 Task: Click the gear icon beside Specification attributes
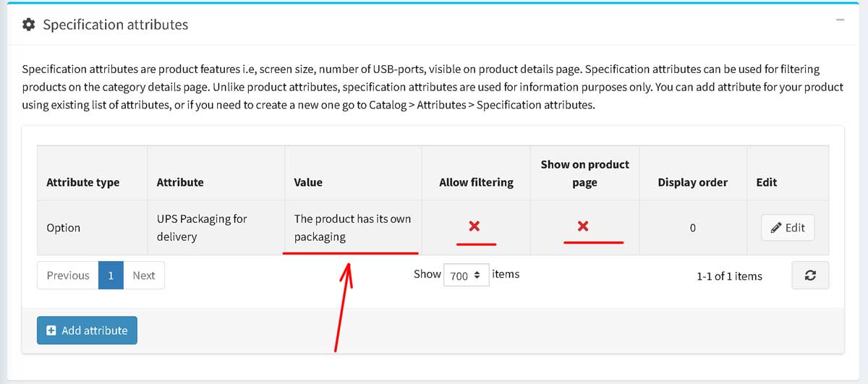tap(29, 25)
